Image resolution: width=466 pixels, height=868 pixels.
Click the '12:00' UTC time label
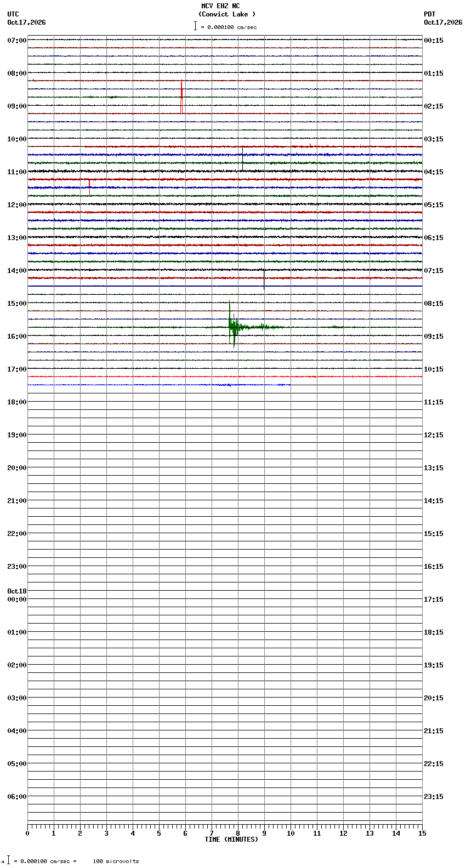(17, 205)
